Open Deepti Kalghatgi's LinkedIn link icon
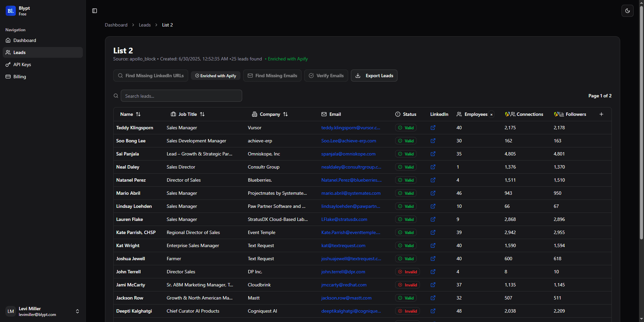Viewport: 644px width, 322px height. 433,311
